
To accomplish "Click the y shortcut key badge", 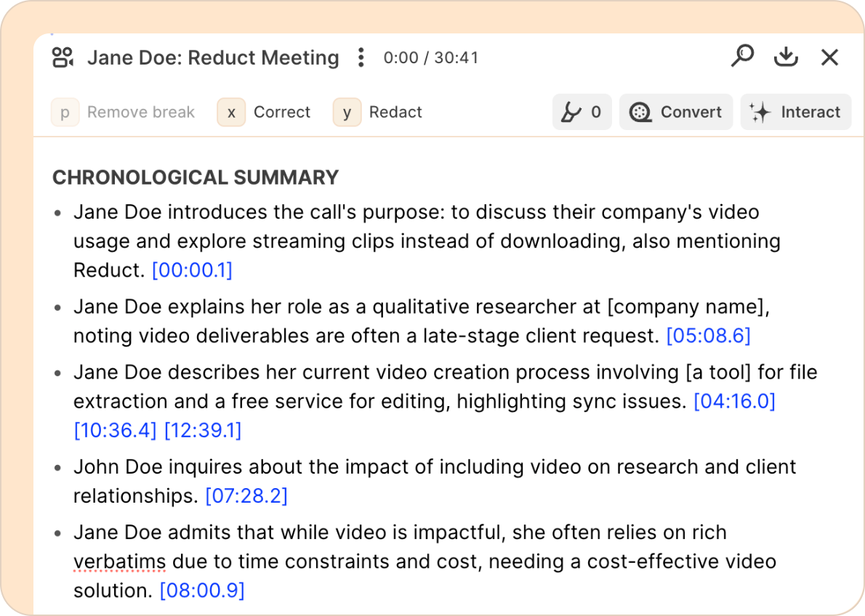I will coord(347,113).
